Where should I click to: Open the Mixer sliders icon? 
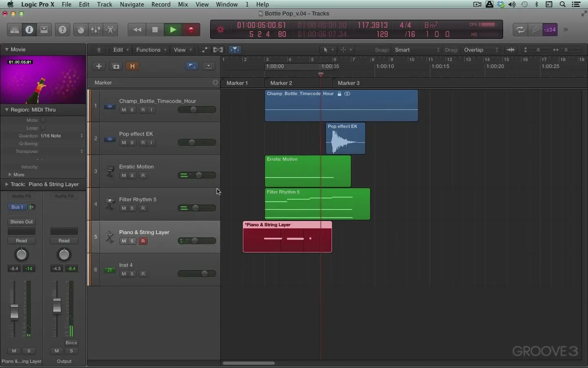click(x=96, y=30)
